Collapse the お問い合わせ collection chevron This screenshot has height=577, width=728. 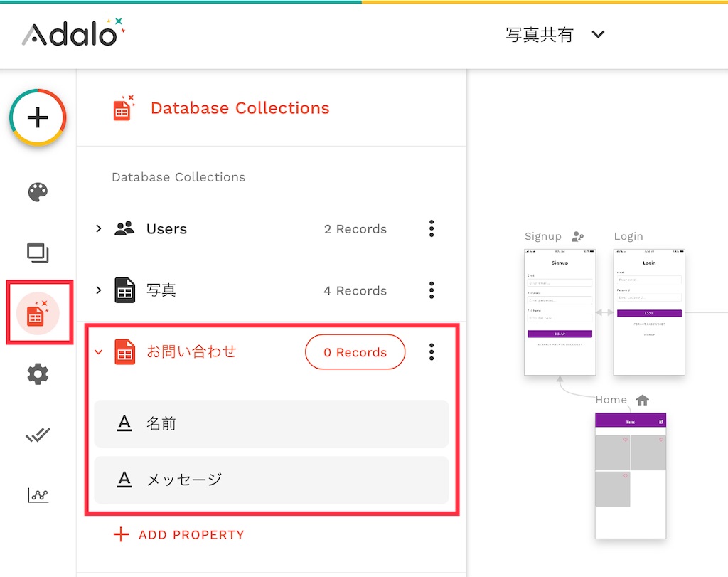click(x=98, y=352)
